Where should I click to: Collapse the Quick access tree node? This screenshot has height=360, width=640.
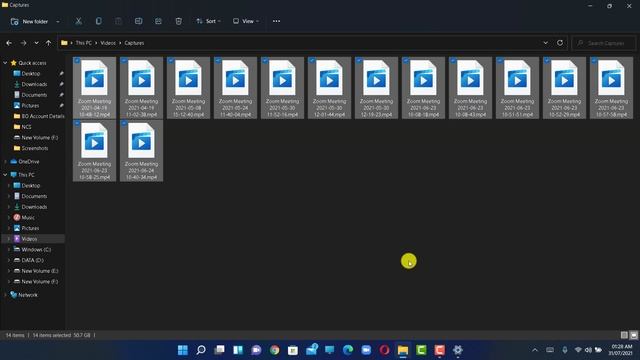tap(5, 63)
